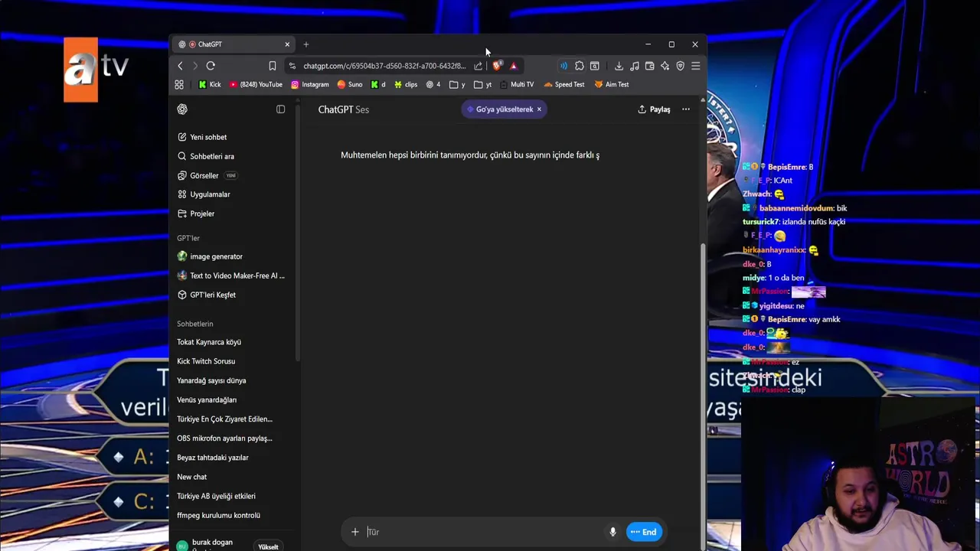This screenshot has height=551, width=980.
Task: Bookmark this page with bookmark icon
Action: [272, 66]
